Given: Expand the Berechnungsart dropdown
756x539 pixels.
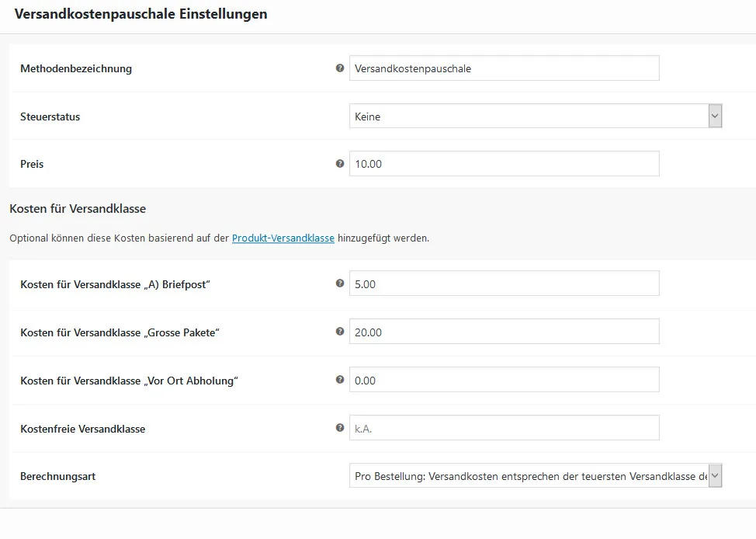Looking at the screenshot, I should [x=536, y=476].
